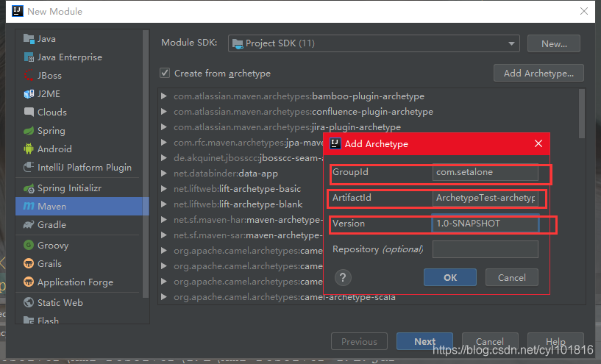Image resolution: width=601 pixels, height=364 pixels.
Task: Select the maven-archetype-har row text
Action: 249,220
